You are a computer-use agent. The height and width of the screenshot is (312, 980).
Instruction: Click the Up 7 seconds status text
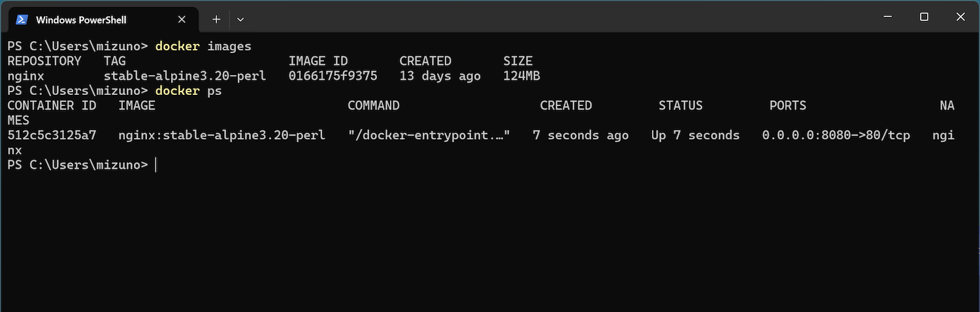tap(696, 135)
